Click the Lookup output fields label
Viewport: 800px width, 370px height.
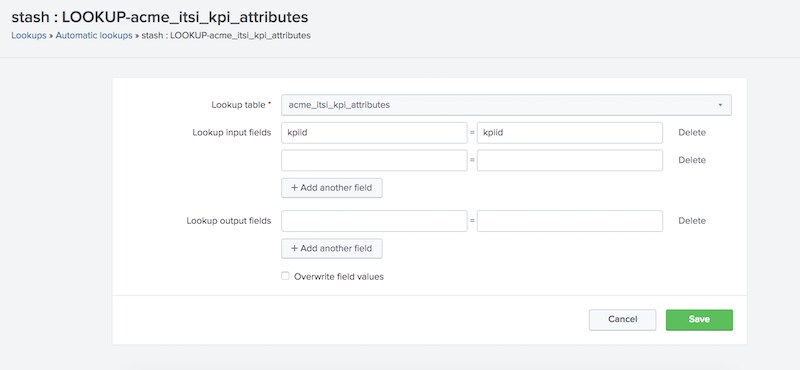point(229,221)
